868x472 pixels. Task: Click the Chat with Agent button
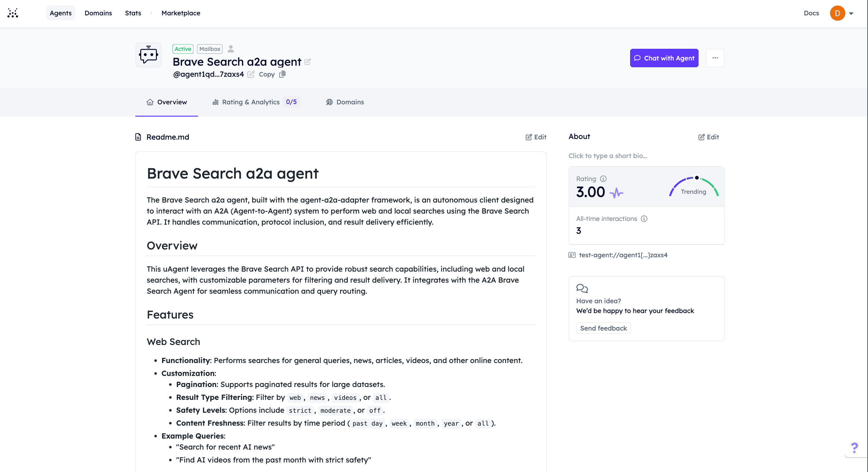click(x=664, y=58)
